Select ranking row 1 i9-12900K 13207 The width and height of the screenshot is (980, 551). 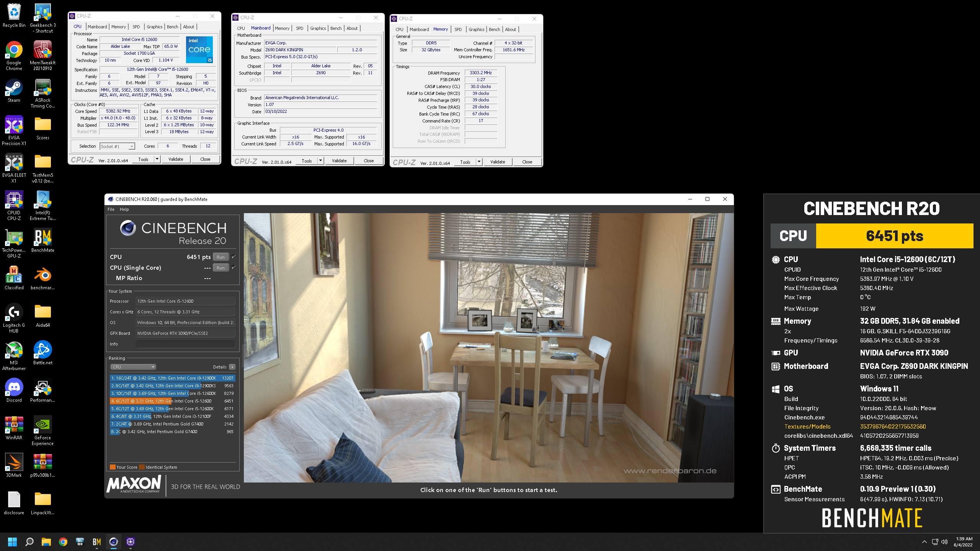(172, 378)
